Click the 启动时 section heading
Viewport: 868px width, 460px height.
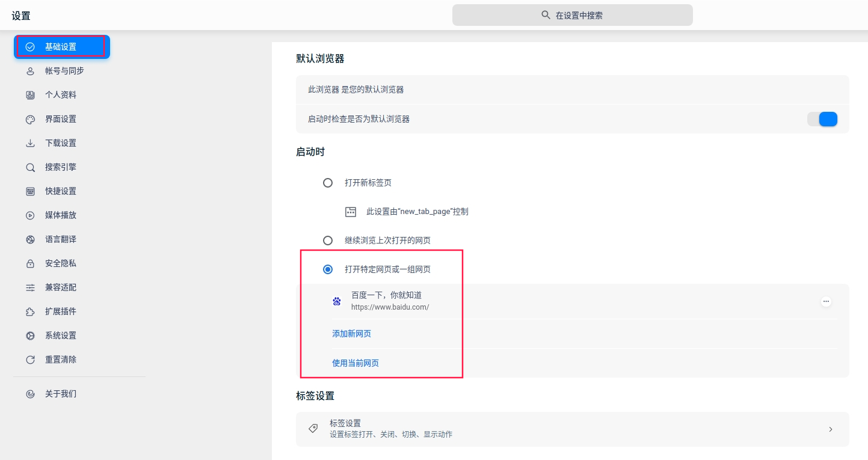click(310, 152)
